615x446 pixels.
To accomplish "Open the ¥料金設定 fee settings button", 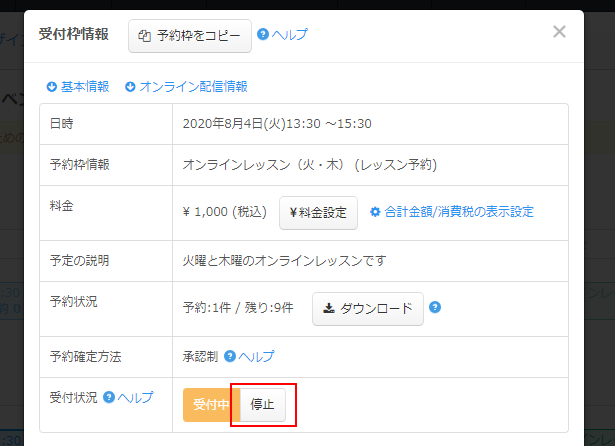I will point(318,212).
